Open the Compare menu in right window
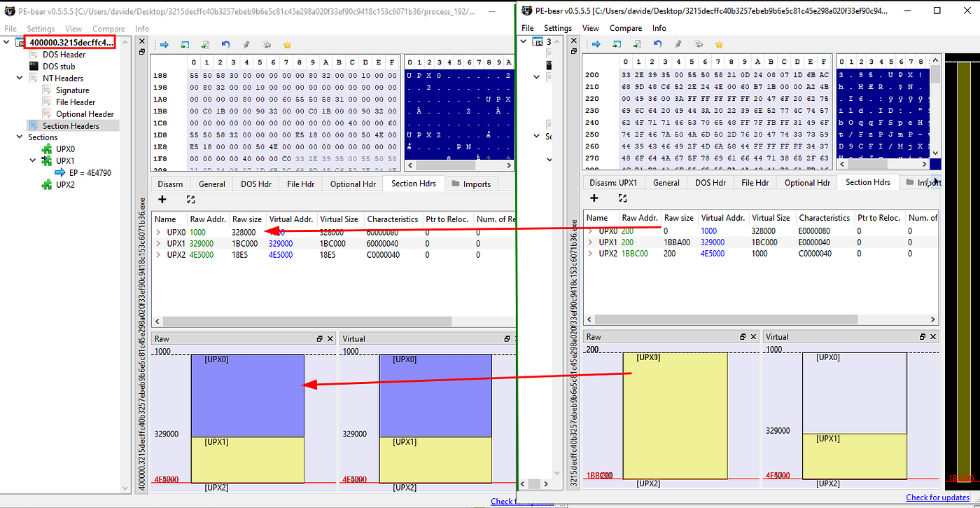Image resolution: width=980 pixels, height=508 pixels. [x=625, y=28]
